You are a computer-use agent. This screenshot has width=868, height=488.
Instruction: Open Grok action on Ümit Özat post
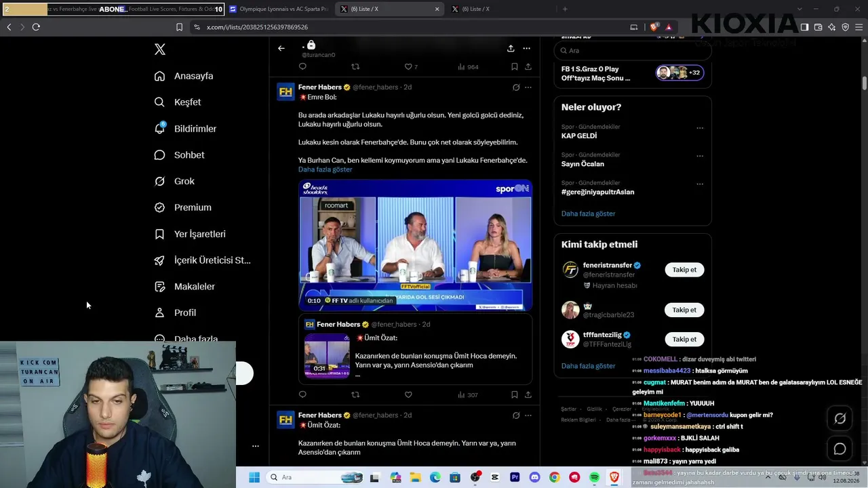(x=516, y=415)
